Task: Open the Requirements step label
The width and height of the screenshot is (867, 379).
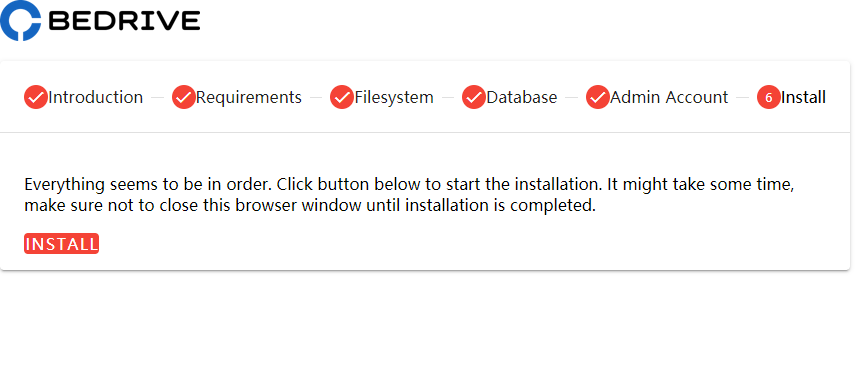Action: pos(249,97)
